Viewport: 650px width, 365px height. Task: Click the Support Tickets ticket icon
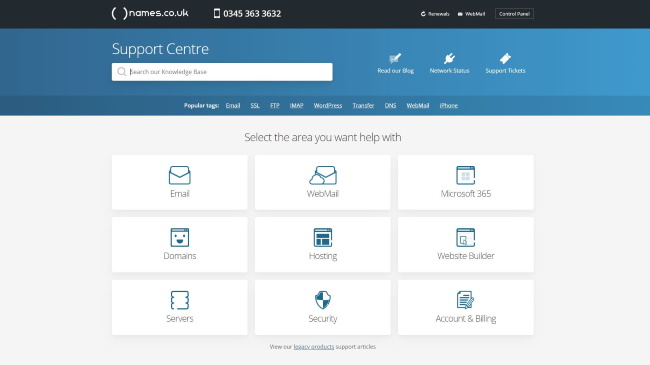505,58
